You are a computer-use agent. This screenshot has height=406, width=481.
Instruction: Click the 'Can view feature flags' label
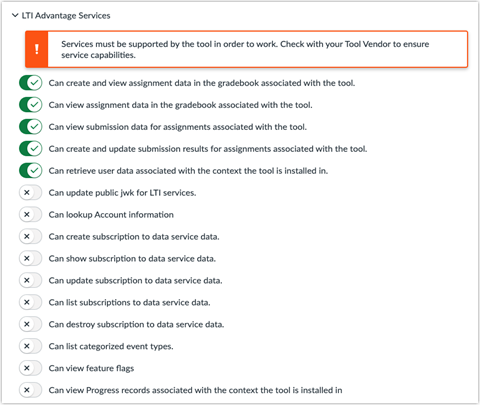[91, 368]
